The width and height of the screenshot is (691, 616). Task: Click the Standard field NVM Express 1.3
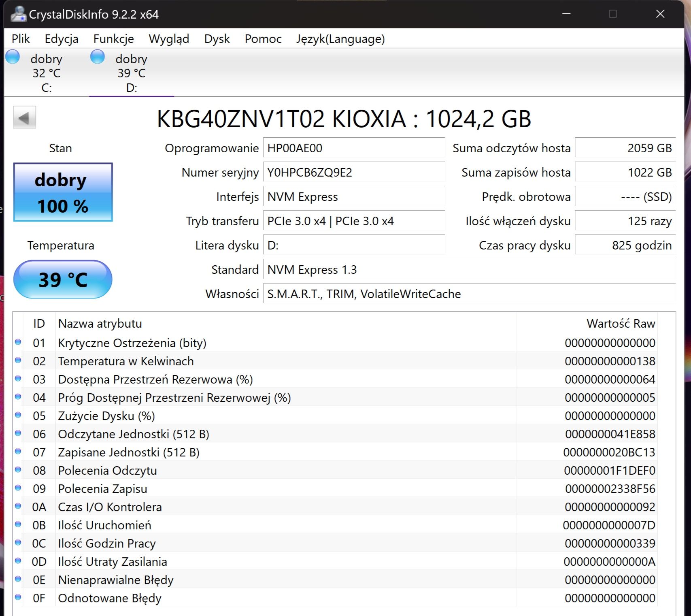coord(470,270)
